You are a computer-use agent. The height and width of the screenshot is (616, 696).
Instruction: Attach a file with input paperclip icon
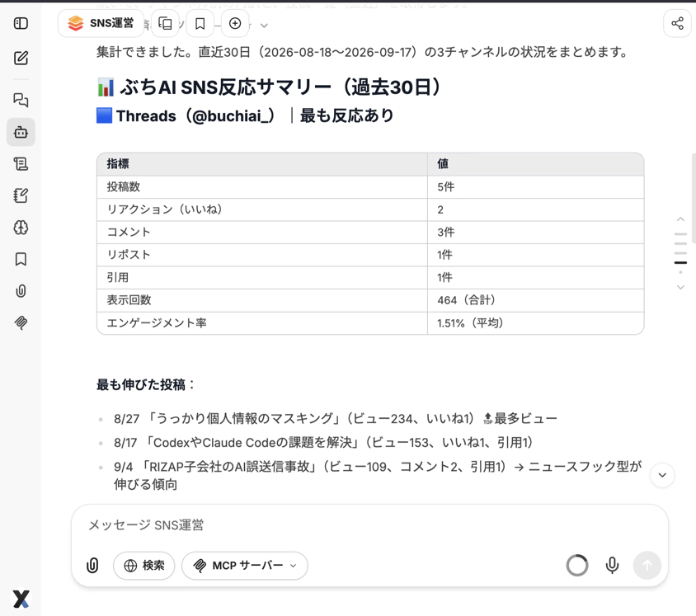pos(92,566)
